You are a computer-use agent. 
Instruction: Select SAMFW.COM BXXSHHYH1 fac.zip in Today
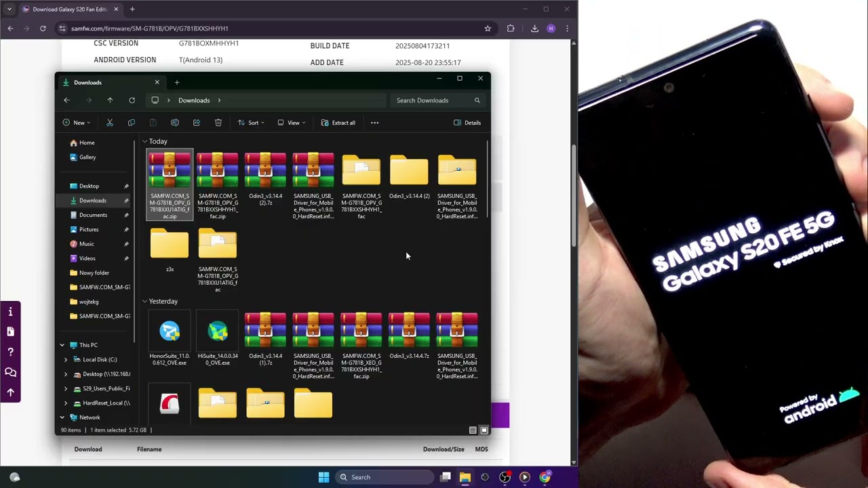tap(218, 185)
